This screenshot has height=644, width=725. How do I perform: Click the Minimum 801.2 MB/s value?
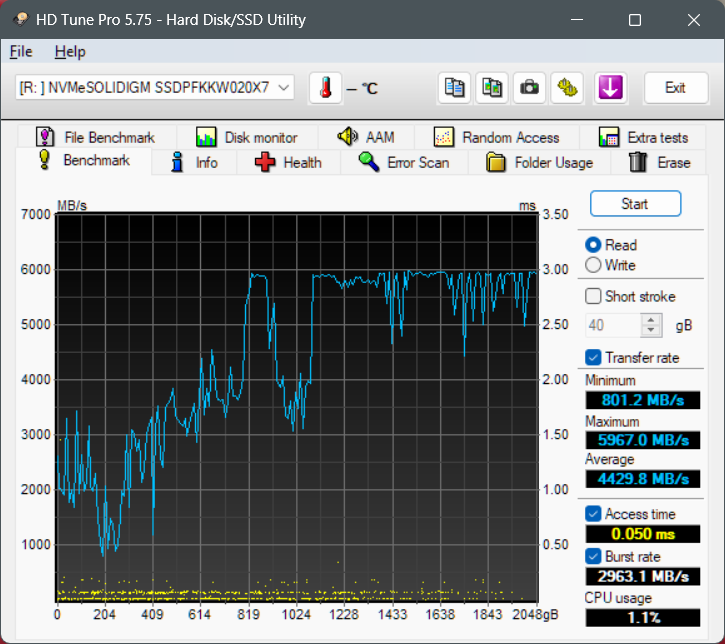point(643,400)
